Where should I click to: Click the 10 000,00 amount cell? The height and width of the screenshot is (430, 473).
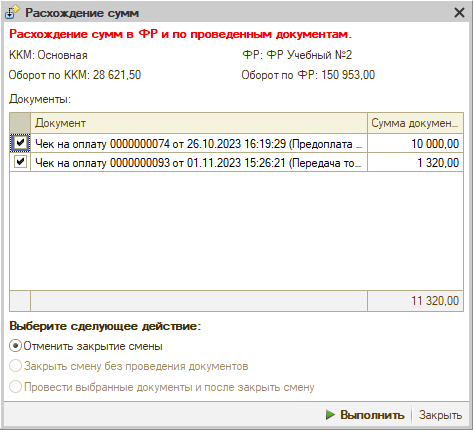tap(415, 143)
